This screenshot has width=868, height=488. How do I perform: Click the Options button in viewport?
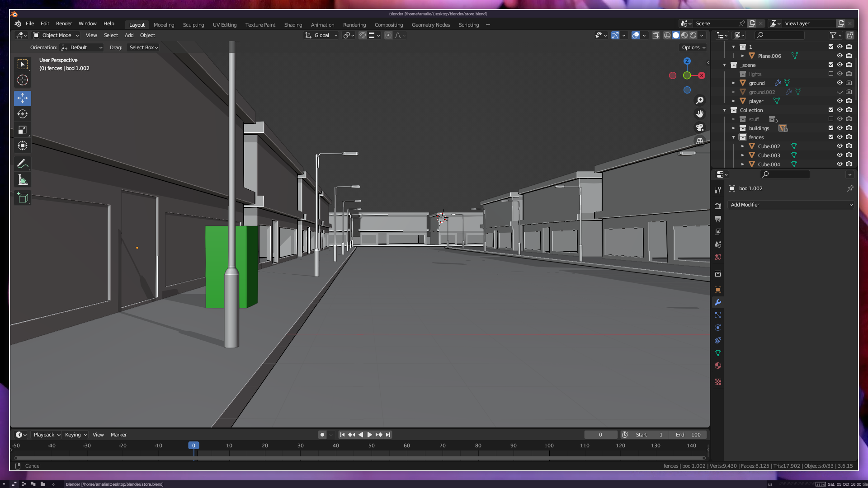coord(693,47)
